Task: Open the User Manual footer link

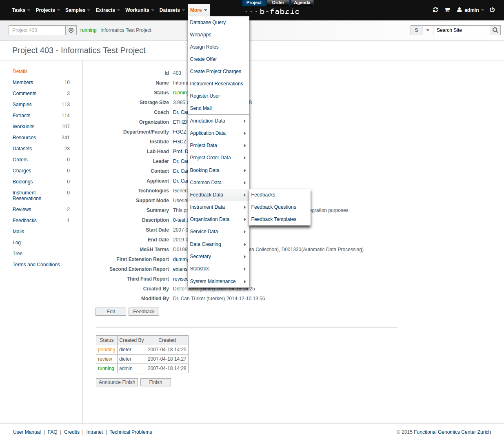Action: pos(27,432)
